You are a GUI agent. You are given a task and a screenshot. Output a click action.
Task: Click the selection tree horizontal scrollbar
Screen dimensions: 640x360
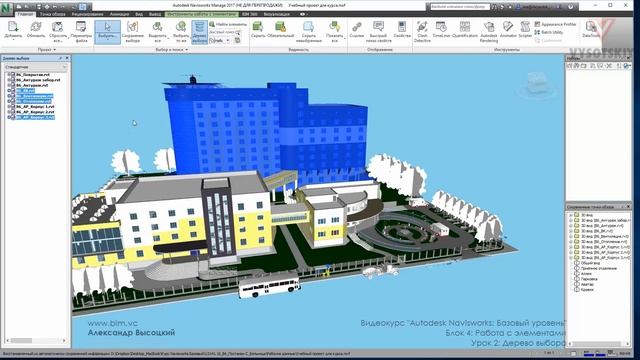(x=36, y=340)
